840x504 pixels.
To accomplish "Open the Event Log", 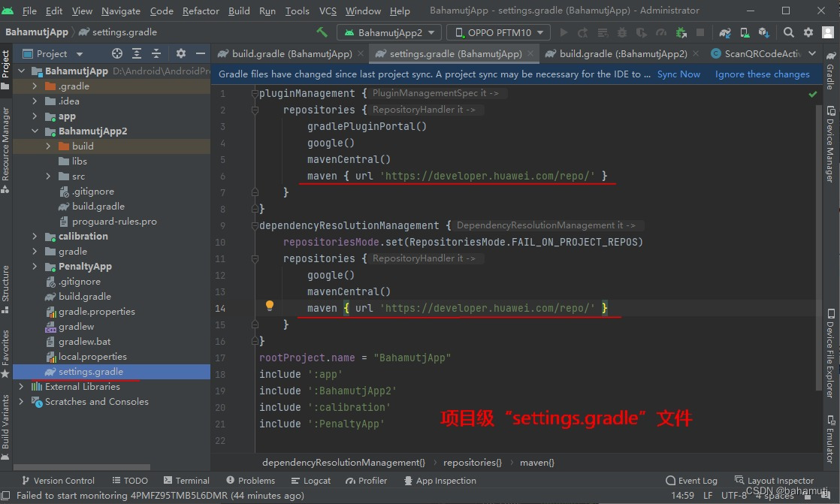I will click(691, 481).
